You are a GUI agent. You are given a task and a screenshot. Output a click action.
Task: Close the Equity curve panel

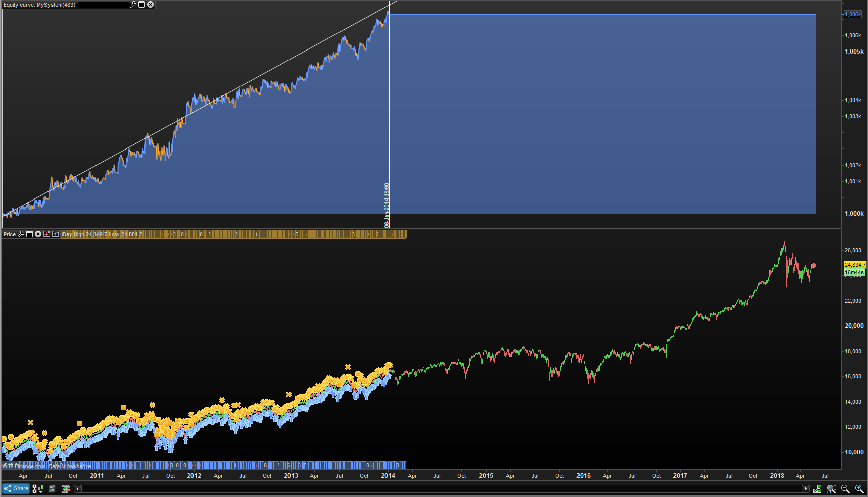coord(151,5)
